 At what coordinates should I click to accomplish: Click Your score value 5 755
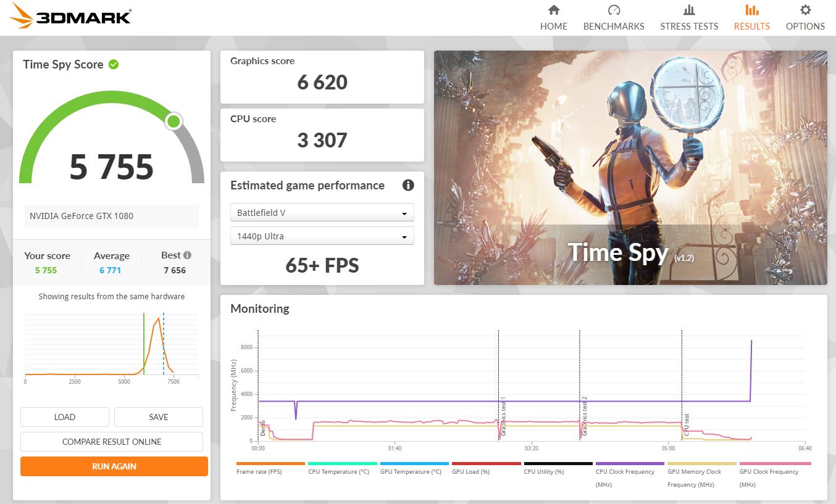46,270
